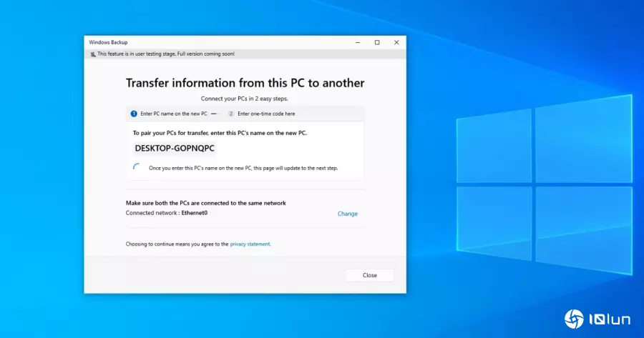Click 'To pair your PCs for transfer' instruction
This screenshot has width=644, height=338.
pos(220,133)
